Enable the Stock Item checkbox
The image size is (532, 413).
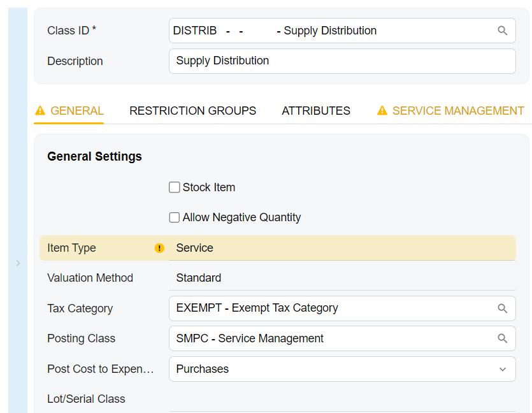[x=175, y=187]
